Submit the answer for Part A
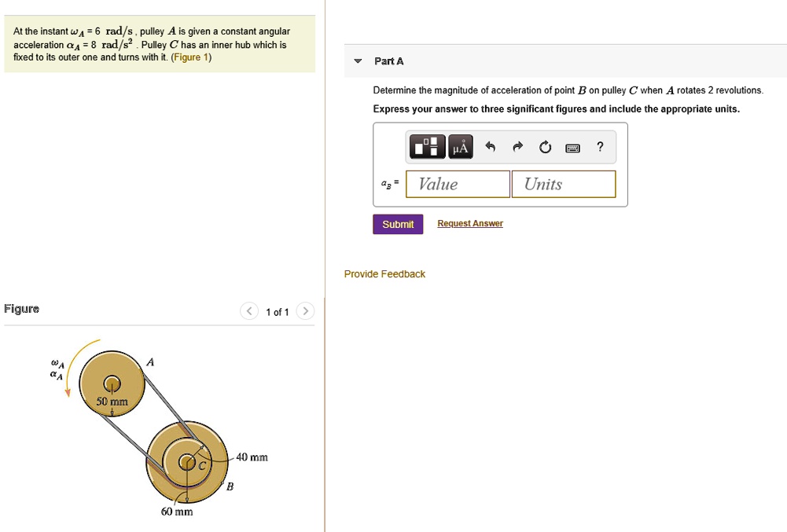Image resolution: width=787 pixels, height=532 pixels. [x=397, y=224]
